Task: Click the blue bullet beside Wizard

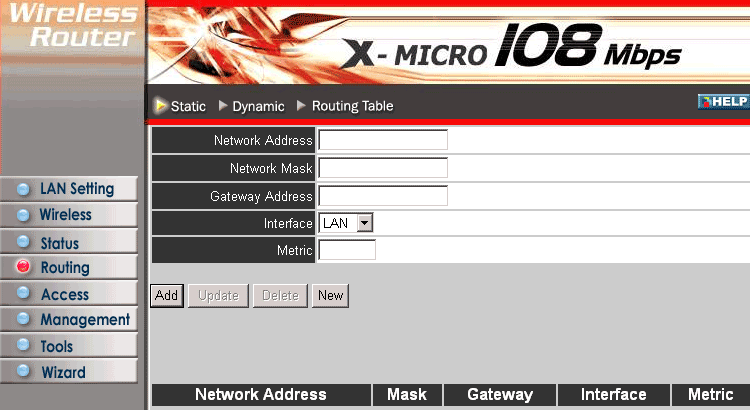Action: 23,370
